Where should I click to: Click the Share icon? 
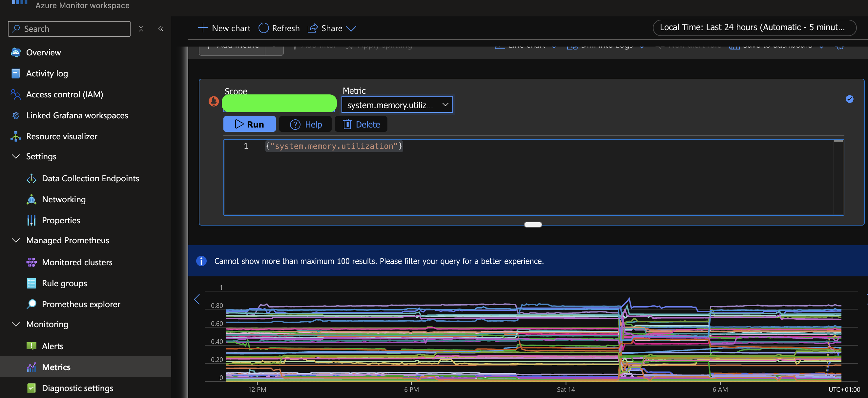pyautogui.click(x=313, y=28)
